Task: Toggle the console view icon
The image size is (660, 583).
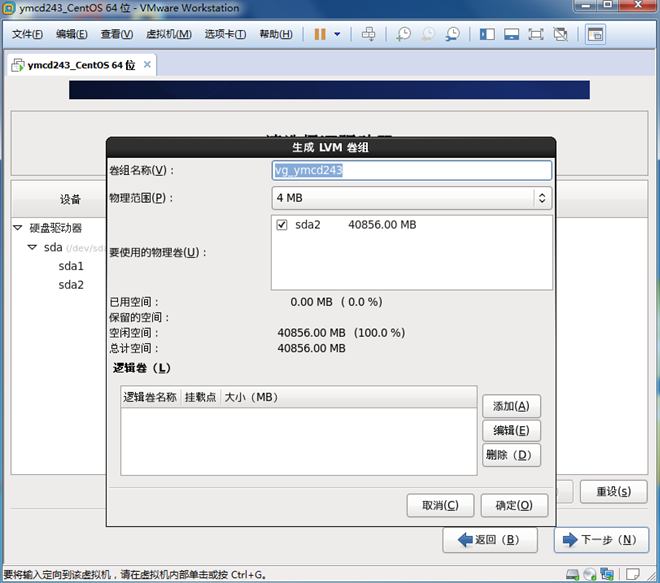Action: [595, 34]
